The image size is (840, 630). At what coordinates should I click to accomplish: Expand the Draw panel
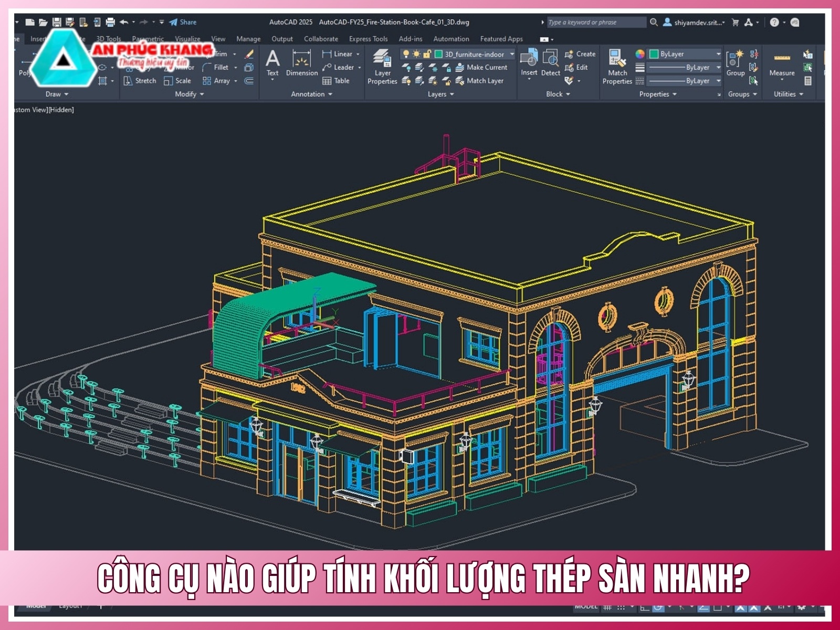tap(57, 94)
